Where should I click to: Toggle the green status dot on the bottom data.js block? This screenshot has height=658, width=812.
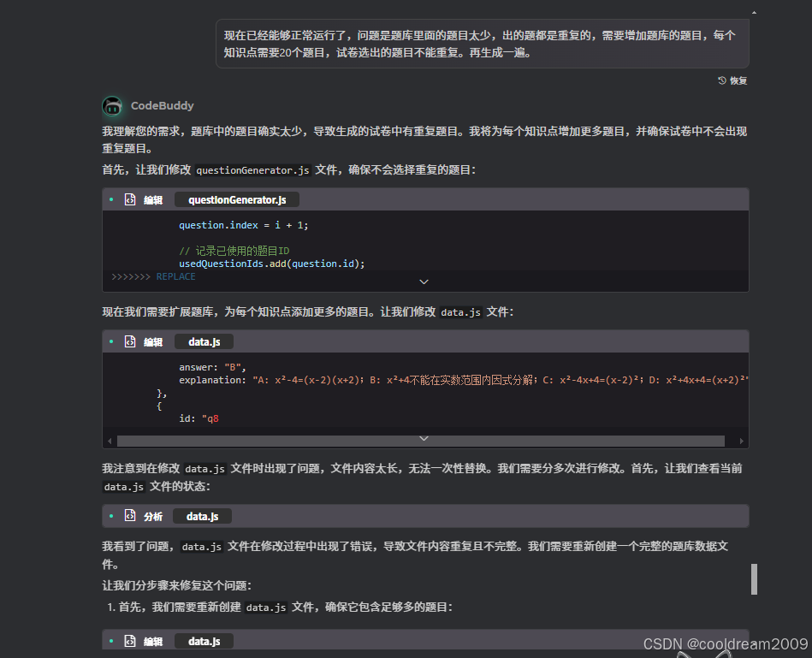112,640
